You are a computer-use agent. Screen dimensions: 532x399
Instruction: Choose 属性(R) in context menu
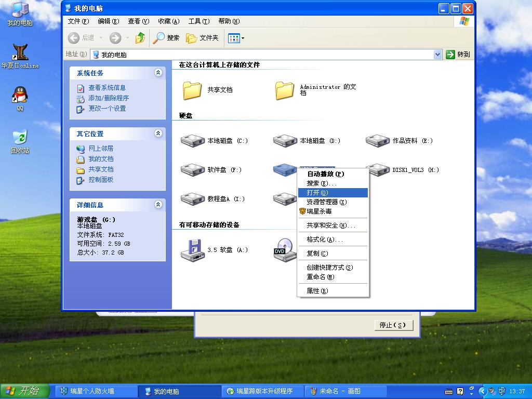[332, 291]
